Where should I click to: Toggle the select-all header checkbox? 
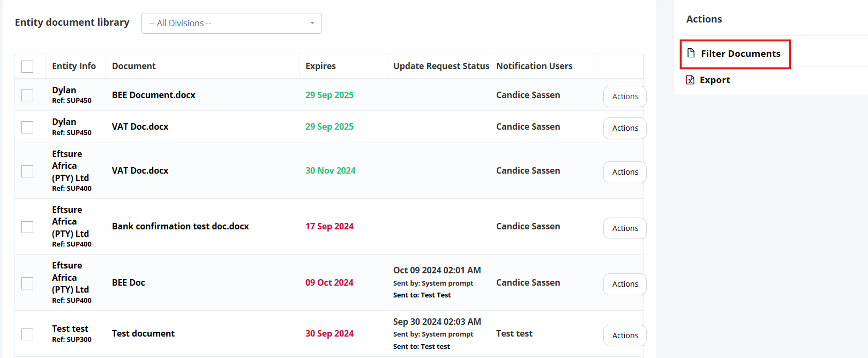pyautogui.click(x=27, y=66)
